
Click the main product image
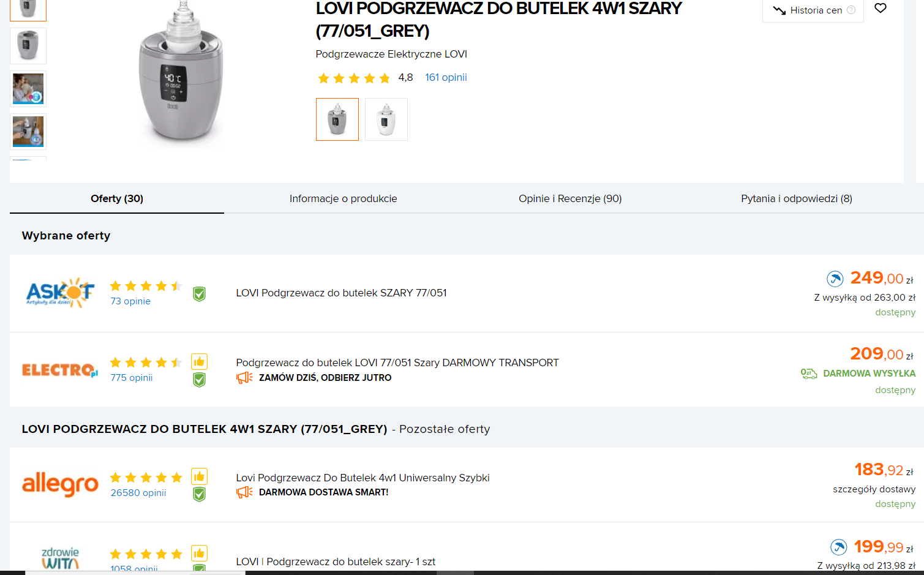[181, 73]
